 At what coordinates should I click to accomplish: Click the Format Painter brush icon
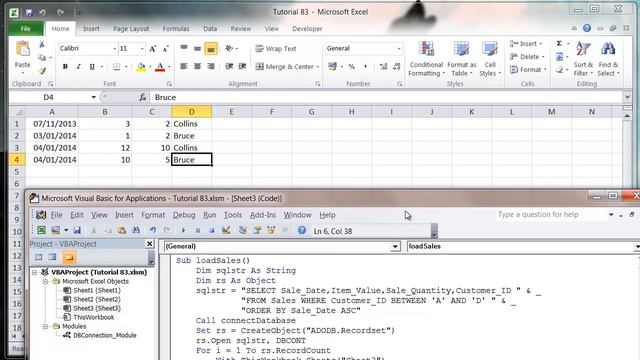(42, 71)
